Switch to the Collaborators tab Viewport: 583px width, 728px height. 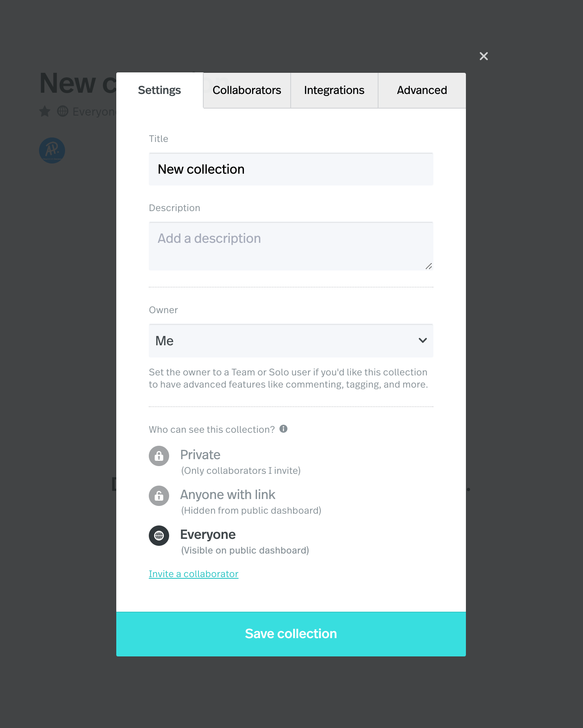(247, 90)
